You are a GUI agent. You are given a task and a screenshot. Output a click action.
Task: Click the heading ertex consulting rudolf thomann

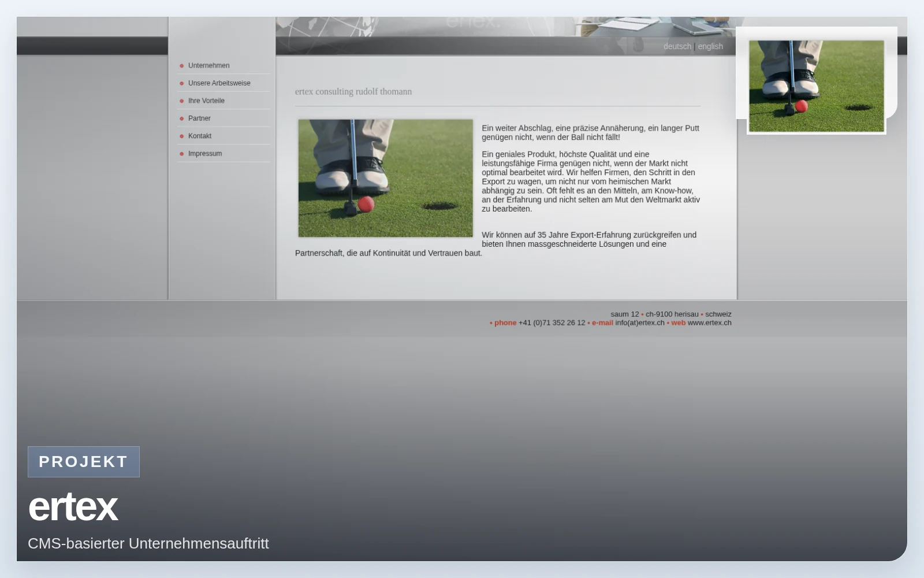pyautogui.click(x=353, y=91)
